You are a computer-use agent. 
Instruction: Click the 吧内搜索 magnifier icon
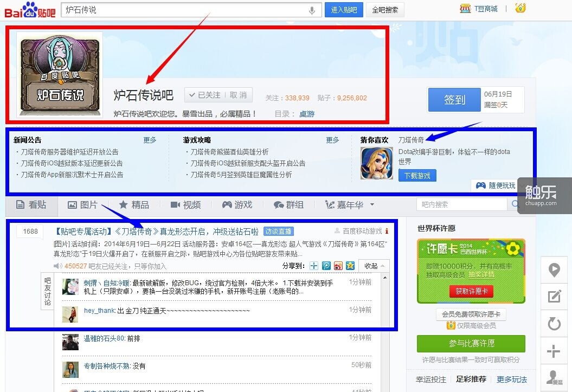(515, 204)
